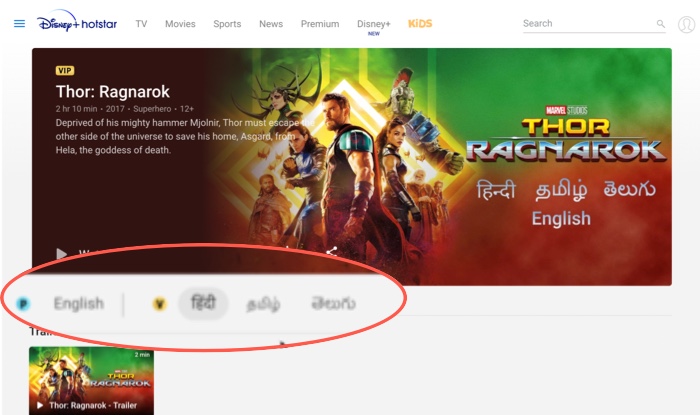Image resolution: width=700 pixels, height=415 pixels.
Task: Click the Thor: Ragnarok title heading
Action: coord(112,91)
